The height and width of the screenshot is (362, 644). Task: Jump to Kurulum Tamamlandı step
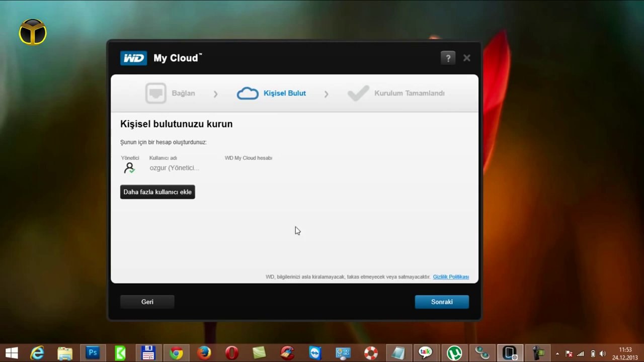coord(410,94)
